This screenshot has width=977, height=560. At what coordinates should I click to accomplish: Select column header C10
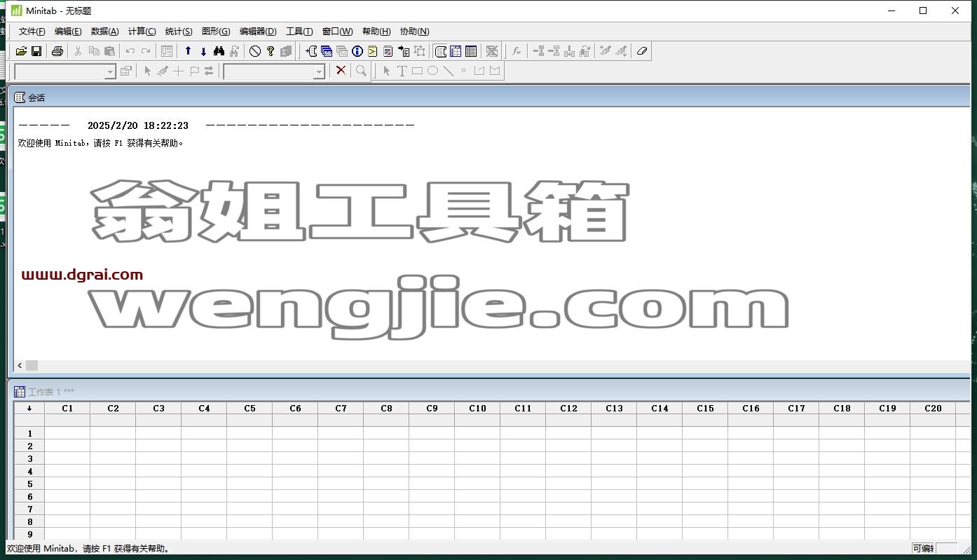pyautogui.click(x=477, y=408)
